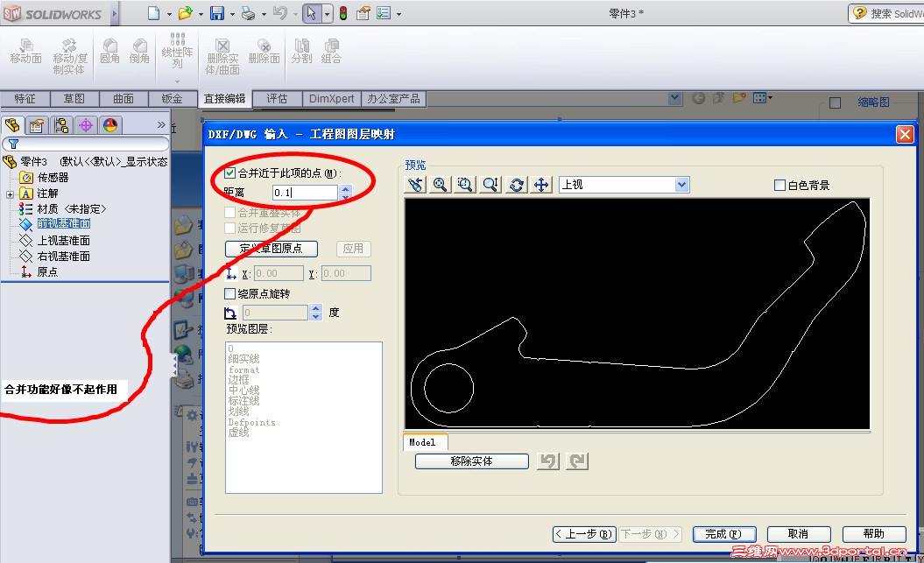
Task: Expand the 线性阵列 dropdown arrow
Action: click(178, 81)
